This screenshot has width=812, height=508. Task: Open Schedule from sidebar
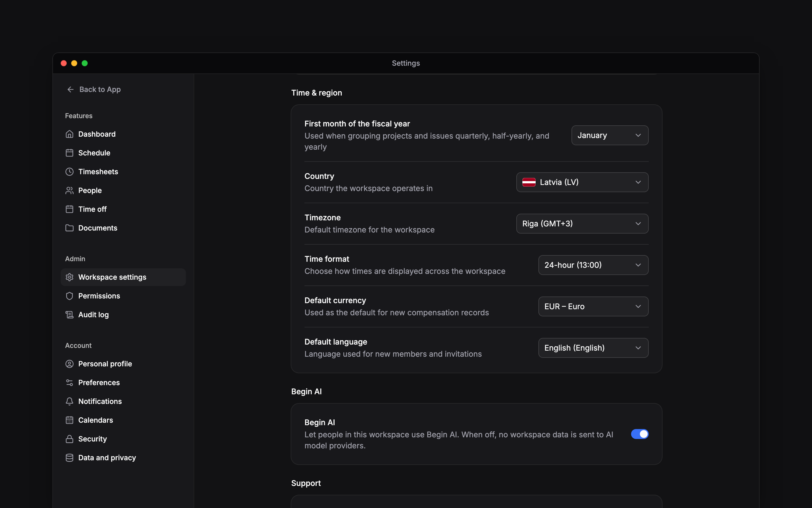click(x=123, y=153)
